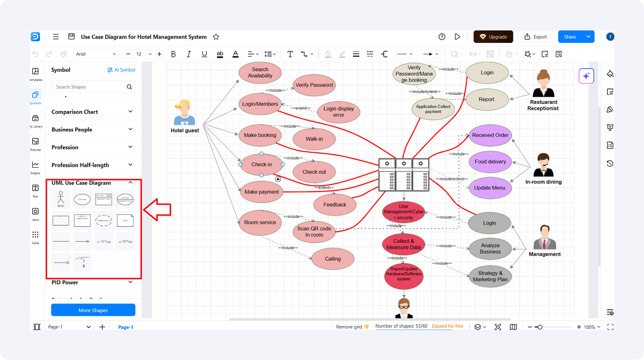
Task: Select the Text tool
Action: pos(290,54)
